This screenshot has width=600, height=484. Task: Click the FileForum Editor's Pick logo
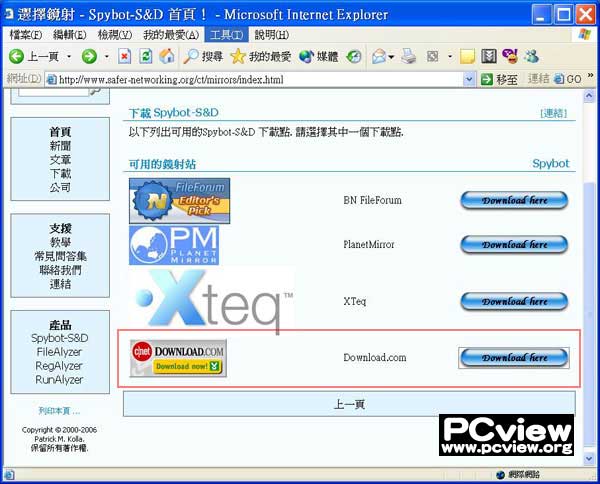179,201
